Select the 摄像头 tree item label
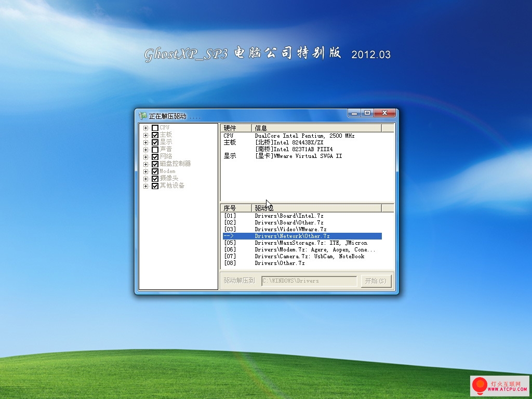The width and height of the screenshot is (532, 399). (x=169, y=179)
